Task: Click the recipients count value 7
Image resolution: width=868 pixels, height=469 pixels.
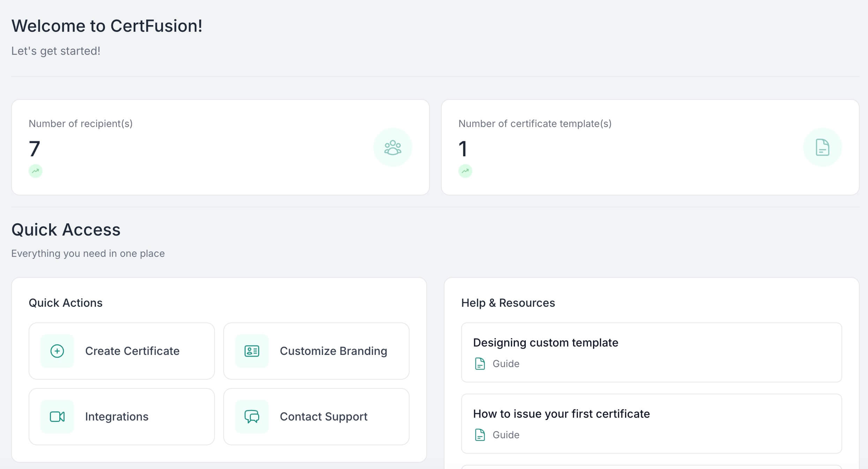Action: pyautogui.click(x=35, y=149)
